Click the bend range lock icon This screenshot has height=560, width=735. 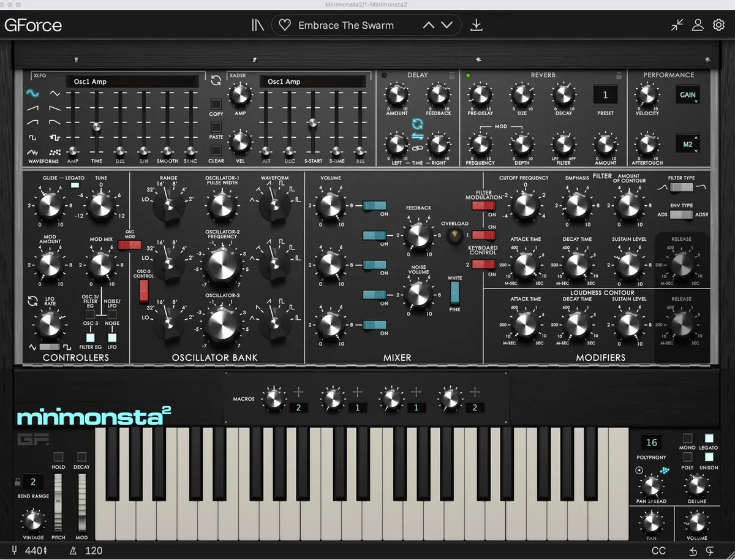17,482
